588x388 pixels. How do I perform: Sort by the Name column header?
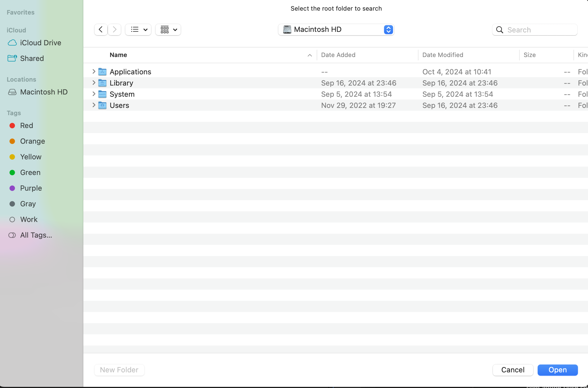pos(118,55)
